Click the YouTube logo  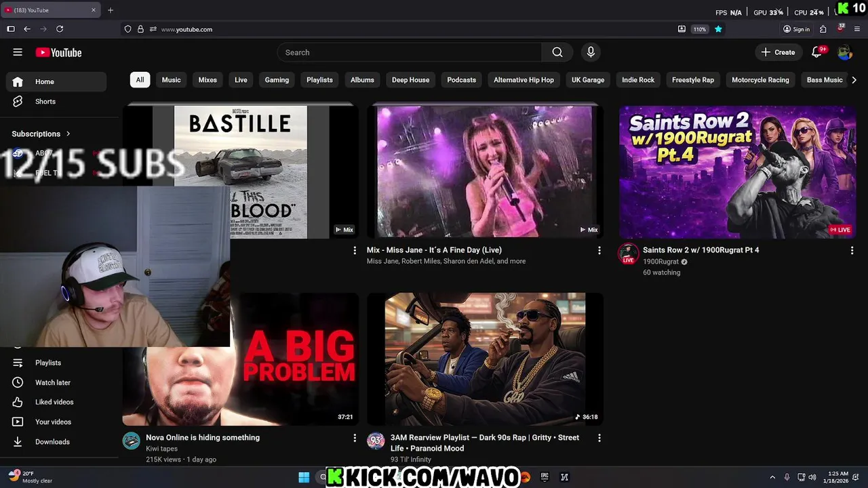(x=58, y=52)
